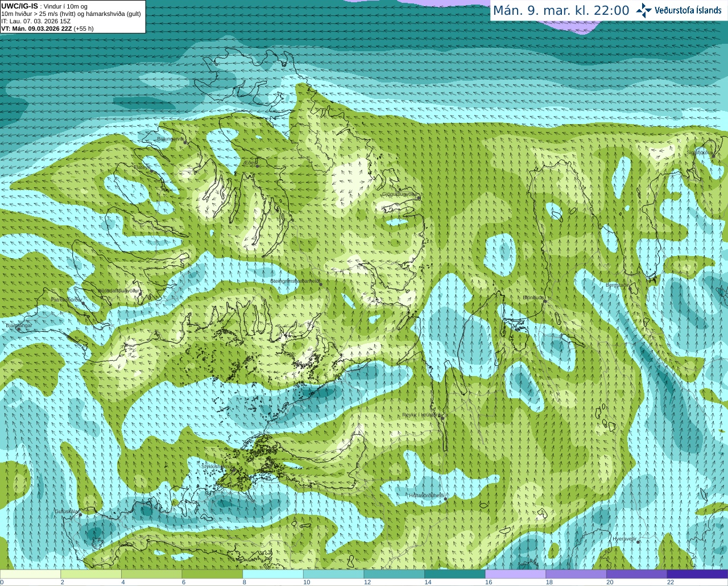This screenshot has height=586, width=728.
Task: Select the 0–2 m/s pale legend swatch
Action: (x=30, y=574)
